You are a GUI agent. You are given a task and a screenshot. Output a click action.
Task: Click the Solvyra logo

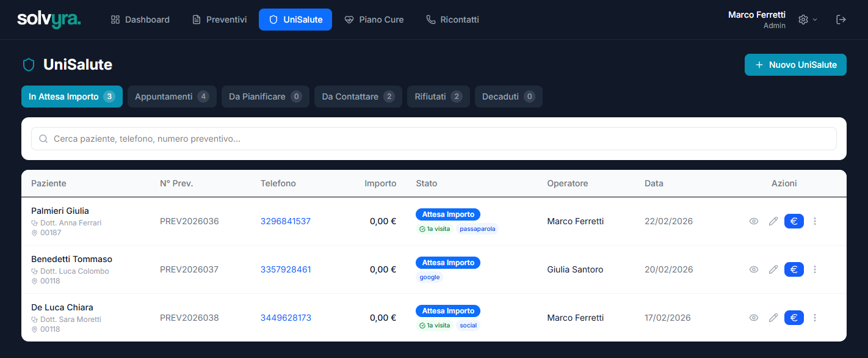coord(49,20)
